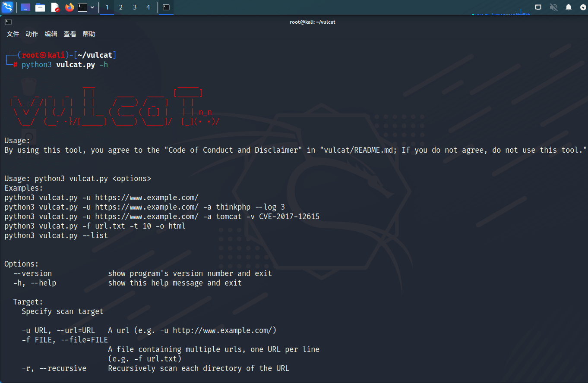Image resolution: width=588 pixels, height=383 pixels.
Task: Click the example "python3 vulcat.py --list"
Action: click(56, 235)
